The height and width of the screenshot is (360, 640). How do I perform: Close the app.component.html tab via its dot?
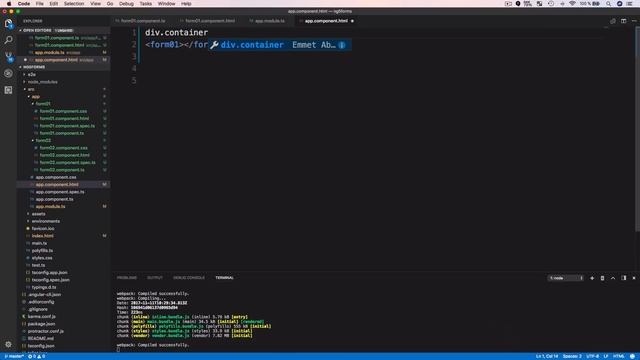click(352, 21)
